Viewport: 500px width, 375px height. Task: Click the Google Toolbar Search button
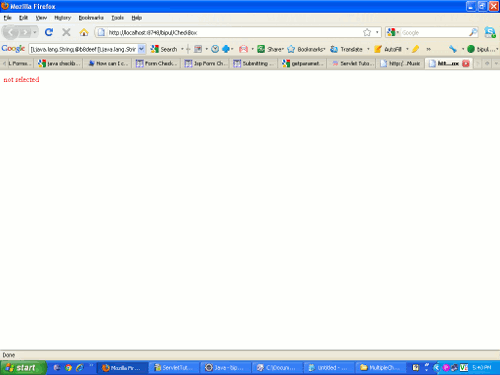click(164, 49)
